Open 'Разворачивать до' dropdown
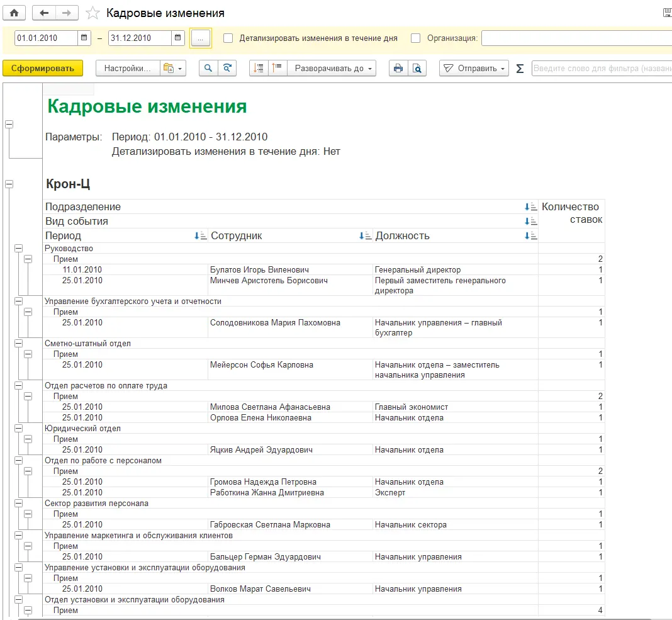This screenshot has width=672, height=620. [332, 68]
